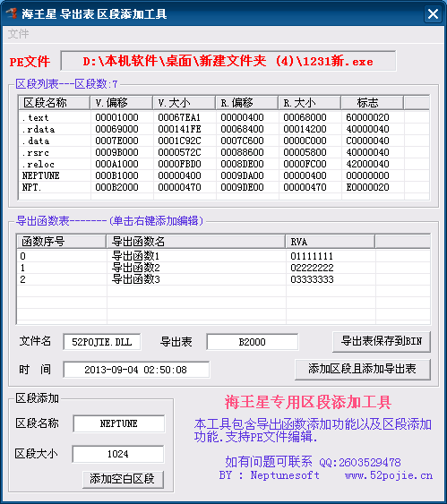This screenshot has width=447, height=504.
Task: Click the PE file path field
Action: point(228,61)
